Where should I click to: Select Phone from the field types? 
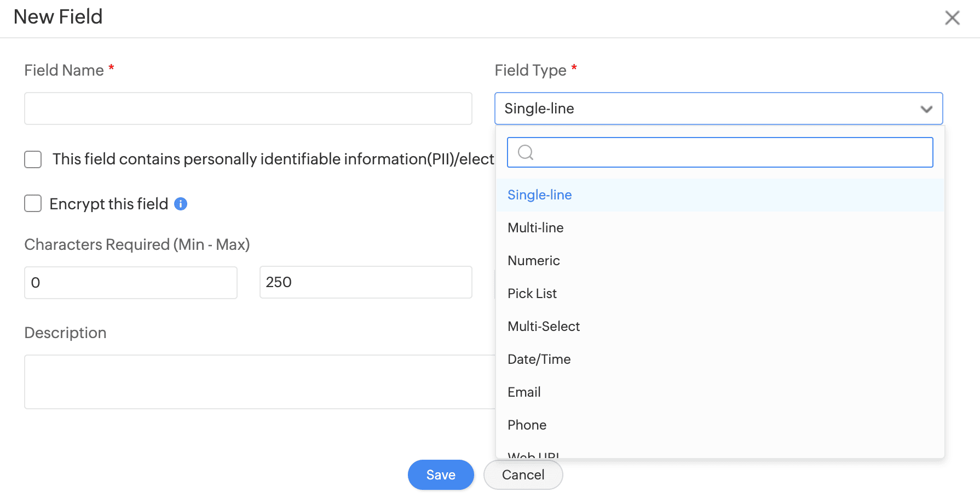pos(527,425)
